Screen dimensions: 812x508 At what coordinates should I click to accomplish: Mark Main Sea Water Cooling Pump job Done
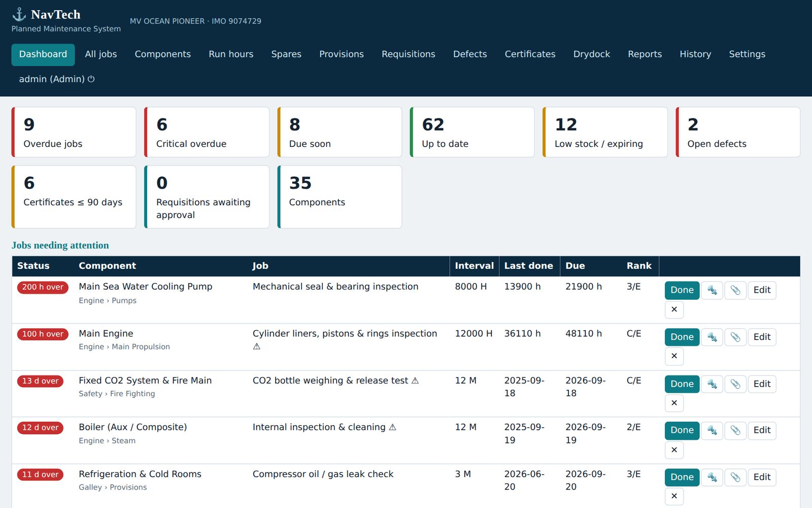click(682, 290)
